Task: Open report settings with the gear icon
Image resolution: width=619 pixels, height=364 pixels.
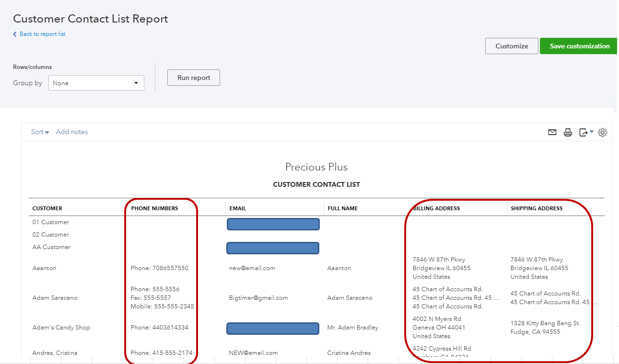Action: (x=602, y=132)
